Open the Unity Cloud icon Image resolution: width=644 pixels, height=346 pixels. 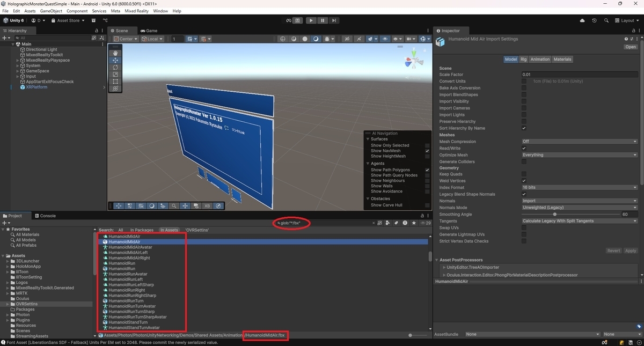pyautogui.click(x=583, y=20)
